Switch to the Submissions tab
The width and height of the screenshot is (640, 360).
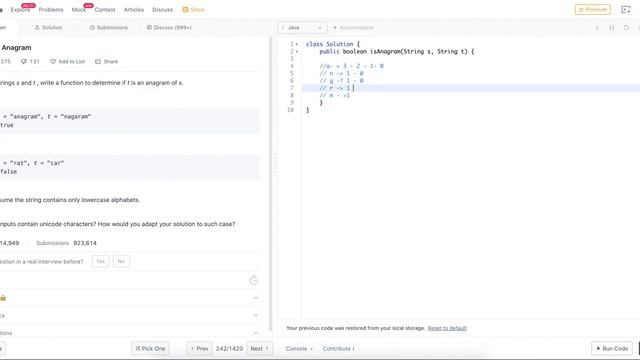click(109, 28)
